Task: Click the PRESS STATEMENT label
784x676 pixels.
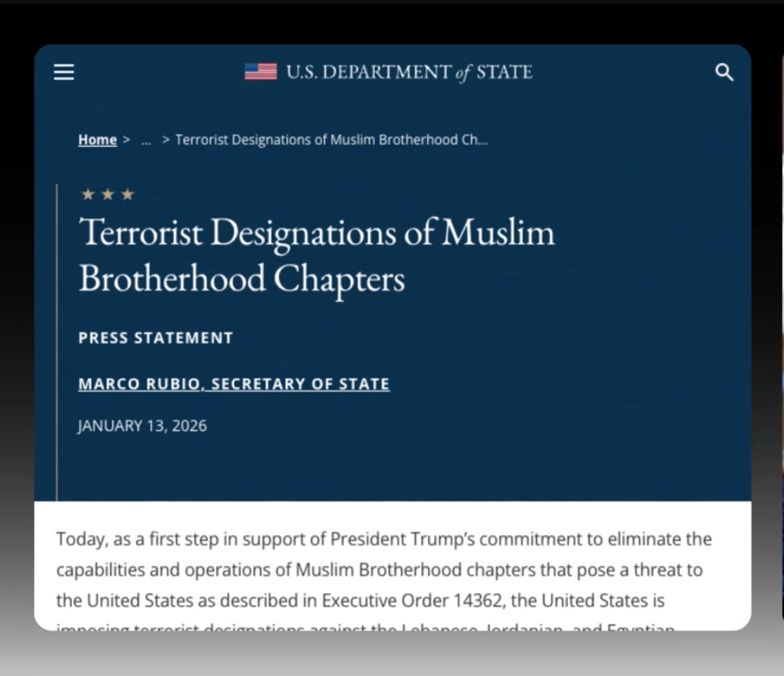Action: pyautogui.click(x=156, y=338)
